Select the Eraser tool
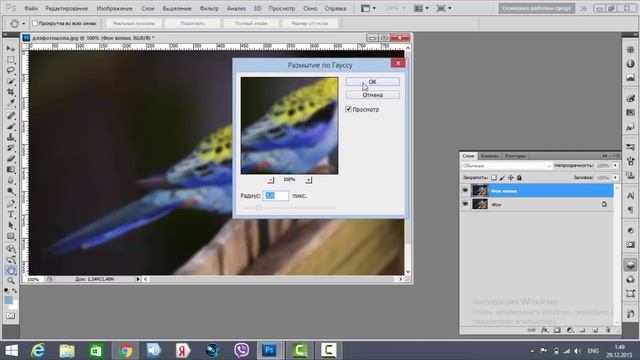Screen dimensions: 640x360 pyautogui.click(x=11, y=159)
